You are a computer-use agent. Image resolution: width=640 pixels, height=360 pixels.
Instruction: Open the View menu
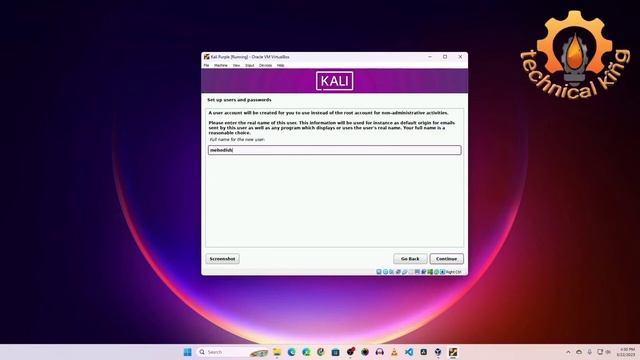click(x=236, y=65)
